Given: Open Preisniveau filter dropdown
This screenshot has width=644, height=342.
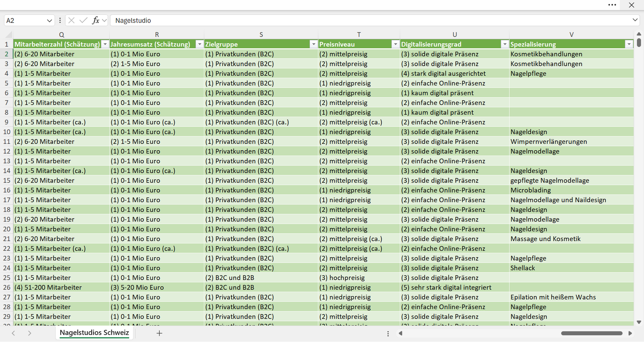Looking at the screenshot, I should [x=395, y=44].
